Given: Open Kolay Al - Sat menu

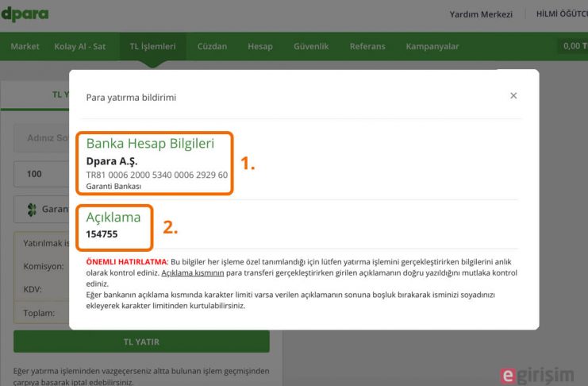Looking at the screenshot, I should [80, 47].
